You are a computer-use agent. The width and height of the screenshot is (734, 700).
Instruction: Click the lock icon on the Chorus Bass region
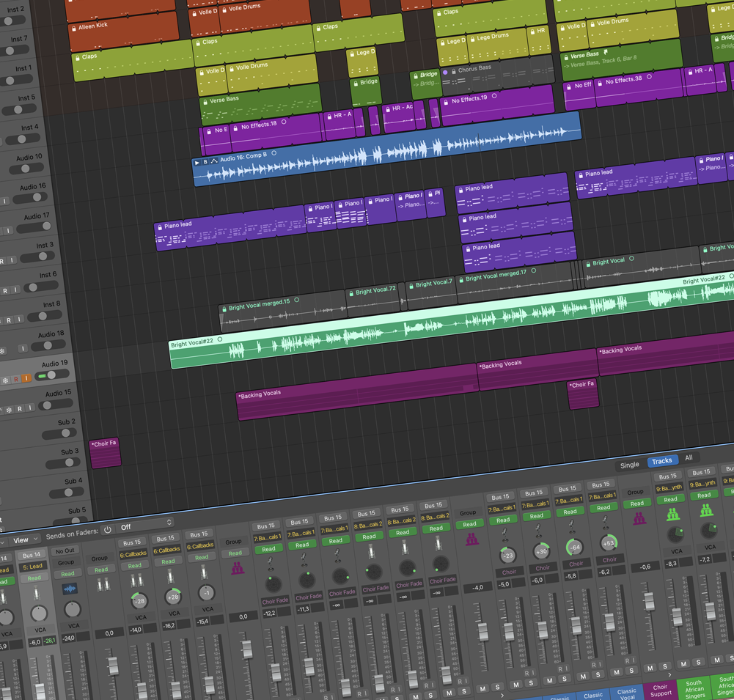[x=452, y=71]
